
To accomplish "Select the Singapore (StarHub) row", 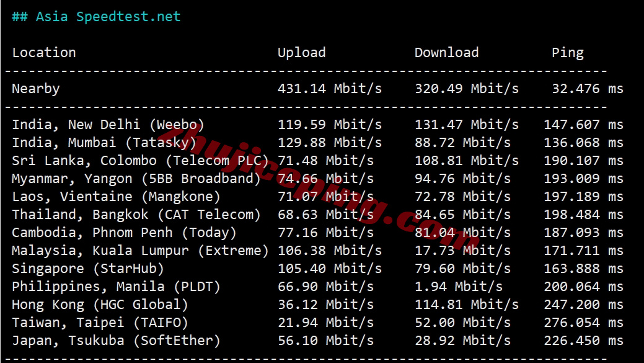I will coord(88,269).
